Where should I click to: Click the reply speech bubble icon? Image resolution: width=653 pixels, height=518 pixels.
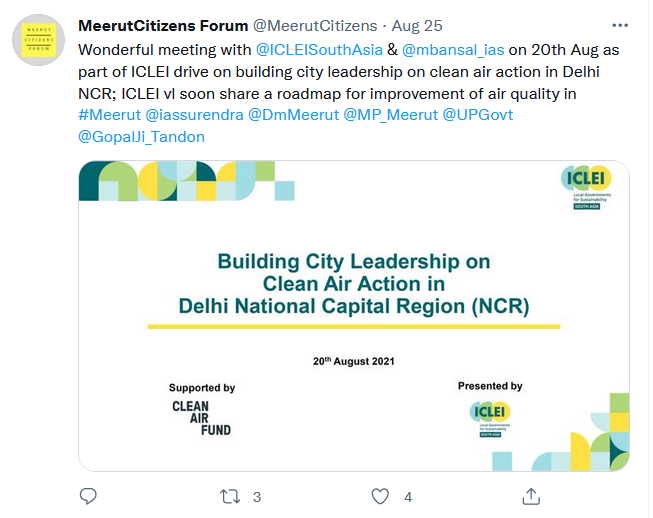point(88,496)
